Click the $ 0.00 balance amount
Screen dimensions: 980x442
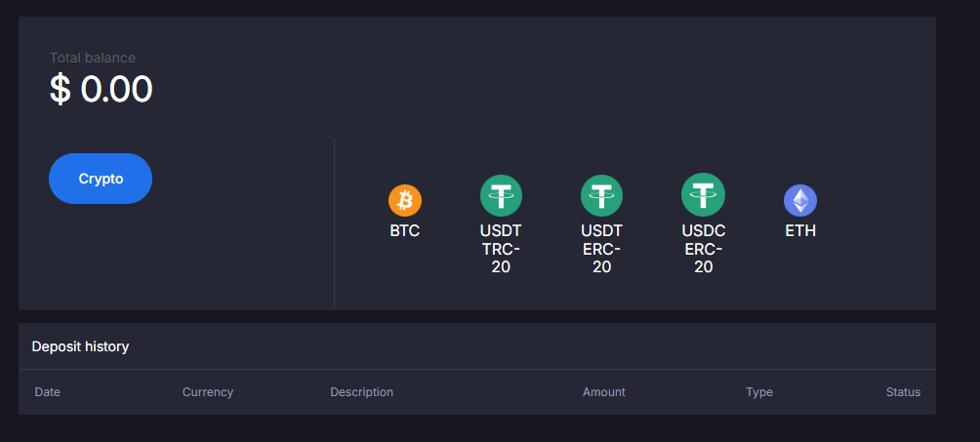(x=102, y=90)
